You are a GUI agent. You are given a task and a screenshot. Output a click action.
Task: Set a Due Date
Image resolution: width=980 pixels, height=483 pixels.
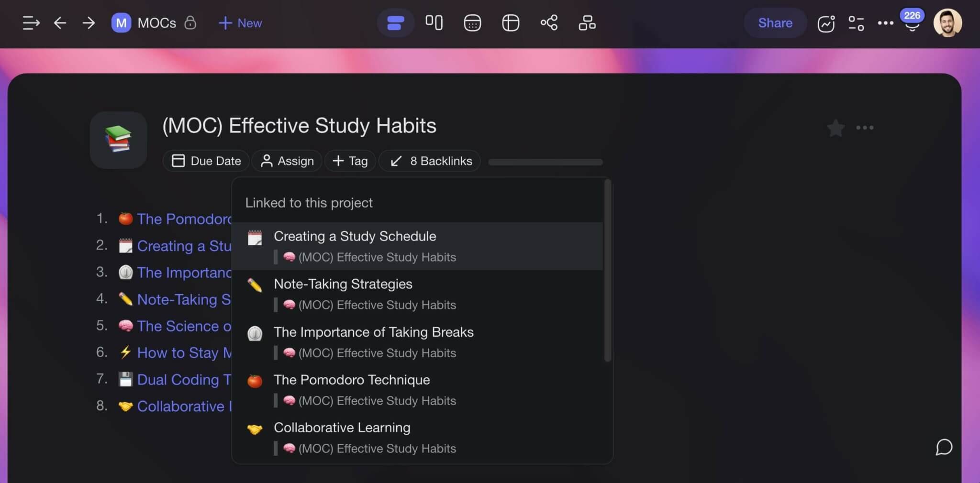206,161
